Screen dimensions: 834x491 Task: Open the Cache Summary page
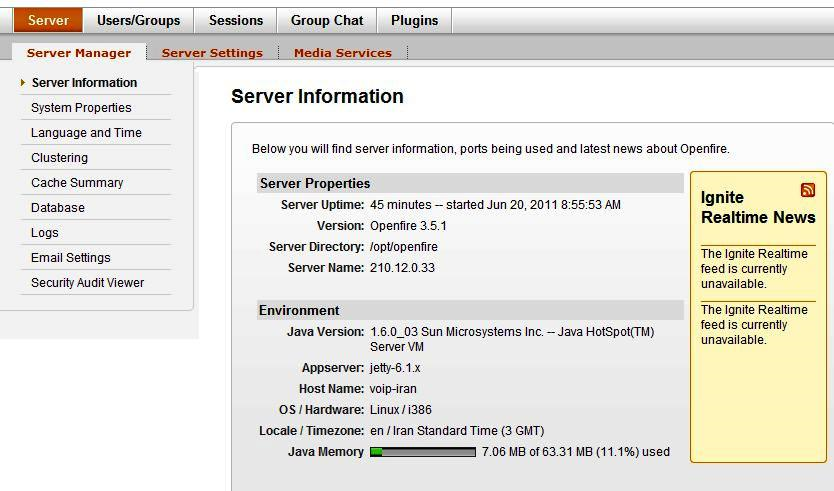click(x=77, y=182)
